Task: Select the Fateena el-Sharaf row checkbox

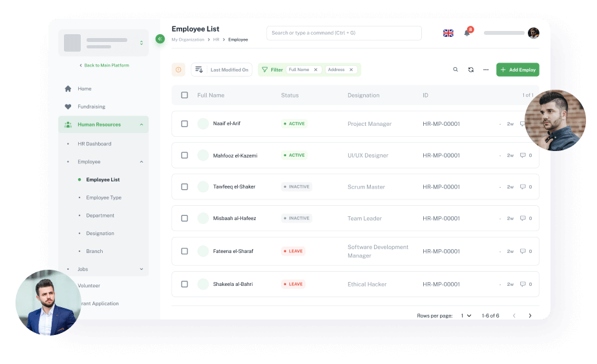Action: tap(184, 251)
